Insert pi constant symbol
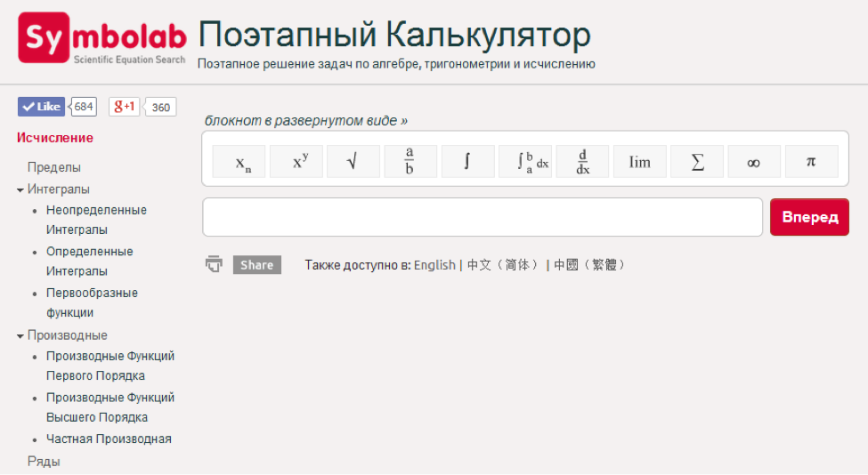 point(812,162)
